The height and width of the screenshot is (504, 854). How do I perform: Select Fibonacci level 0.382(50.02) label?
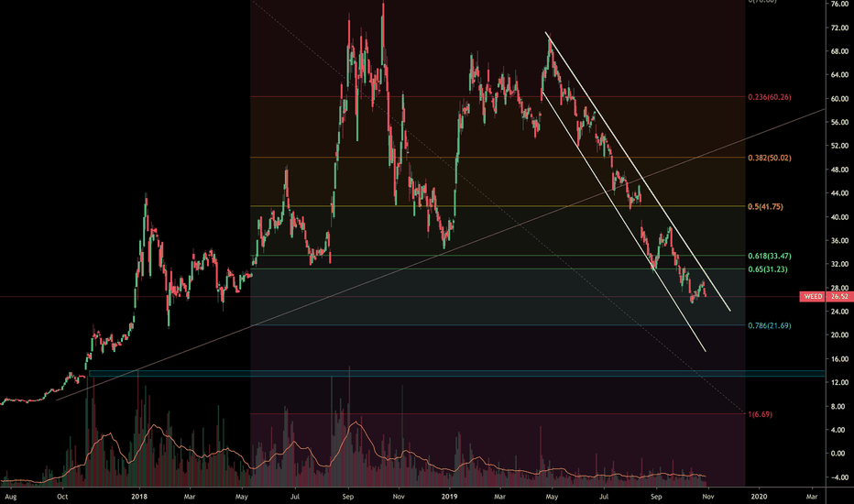click(x=769, y=158)
